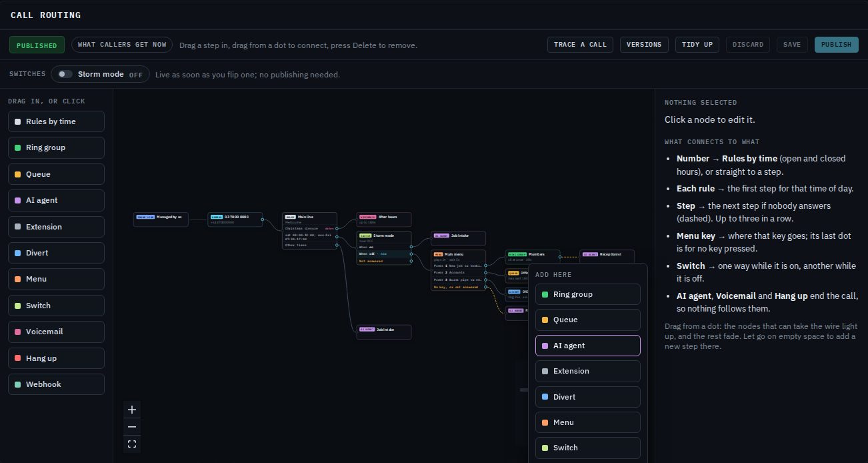Zoom in on the routing canvas
868x463 pixels.
(132, 410)
